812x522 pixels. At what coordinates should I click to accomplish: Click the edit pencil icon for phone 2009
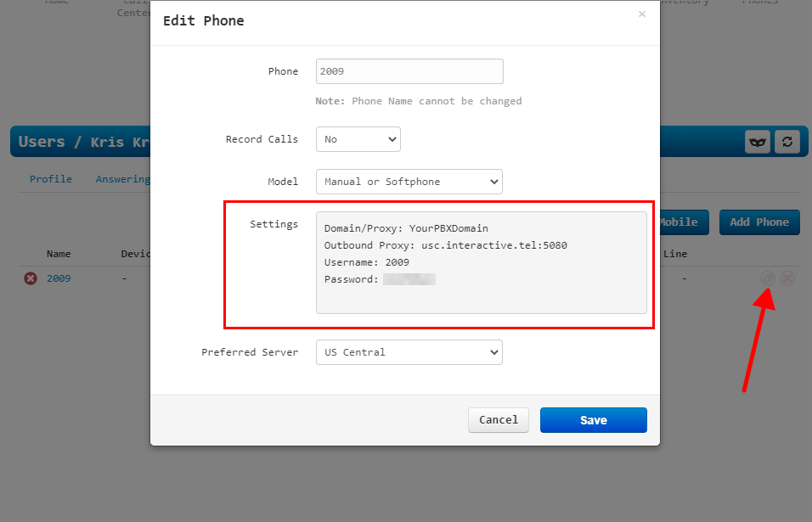coord(766,278)
